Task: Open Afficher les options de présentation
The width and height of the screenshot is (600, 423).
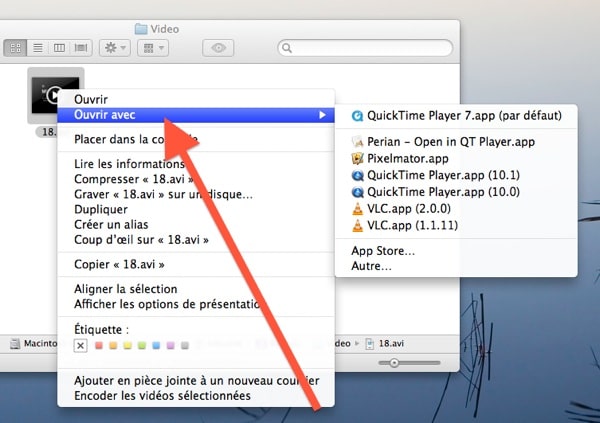Action: point(196,304)
